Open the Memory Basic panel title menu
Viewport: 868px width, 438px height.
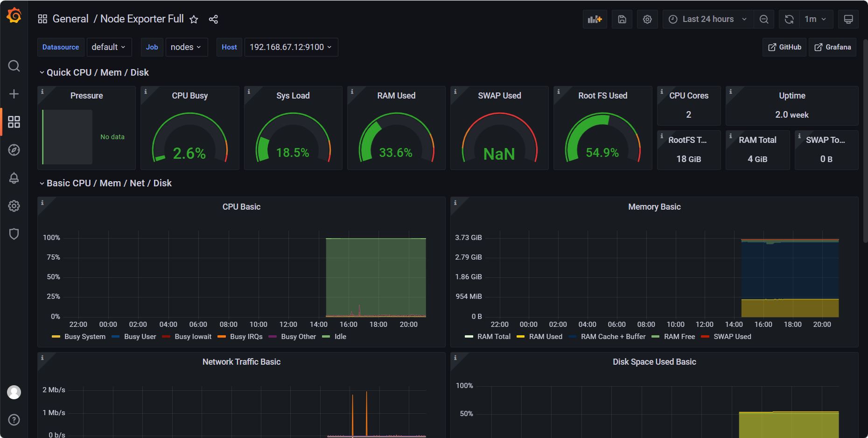click(654, 207)
